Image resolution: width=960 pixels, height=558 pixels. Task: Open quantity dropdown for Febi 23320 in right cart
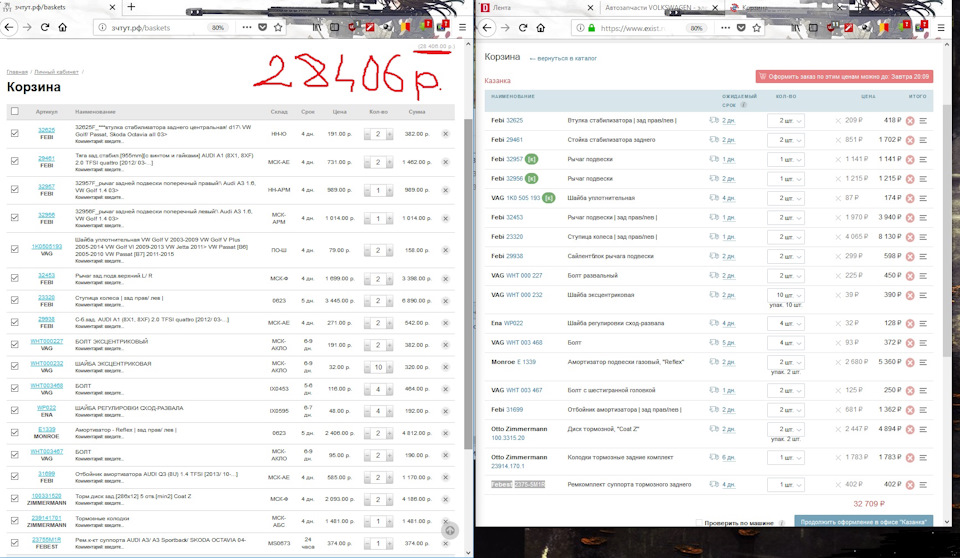tap(786, 237)
